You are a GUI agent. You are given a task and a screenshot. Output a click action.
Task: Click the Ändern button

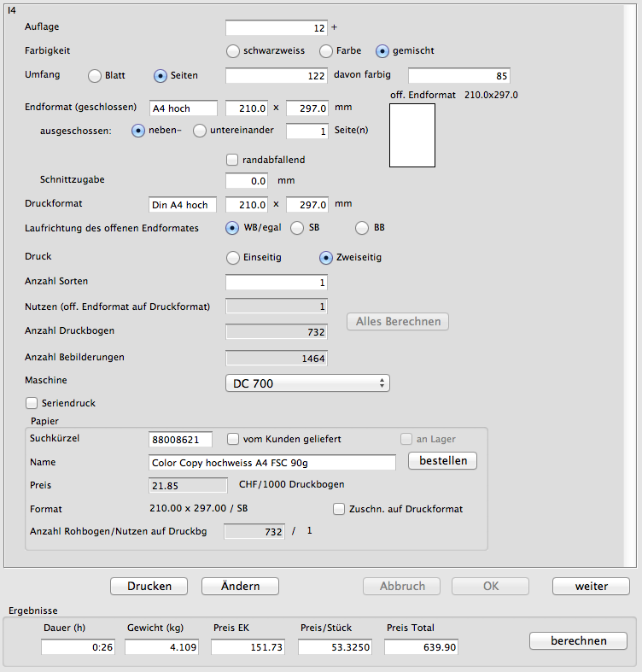(241, 586)
